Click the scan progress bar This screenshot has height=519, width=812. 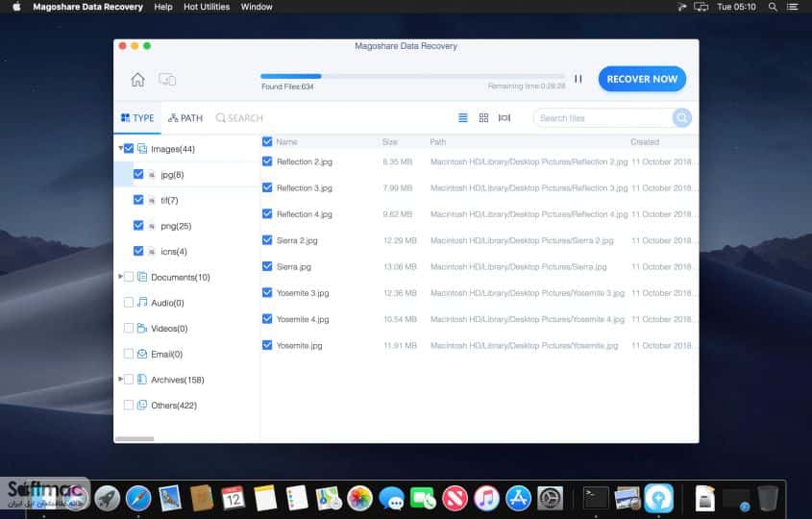click(413, 76)
